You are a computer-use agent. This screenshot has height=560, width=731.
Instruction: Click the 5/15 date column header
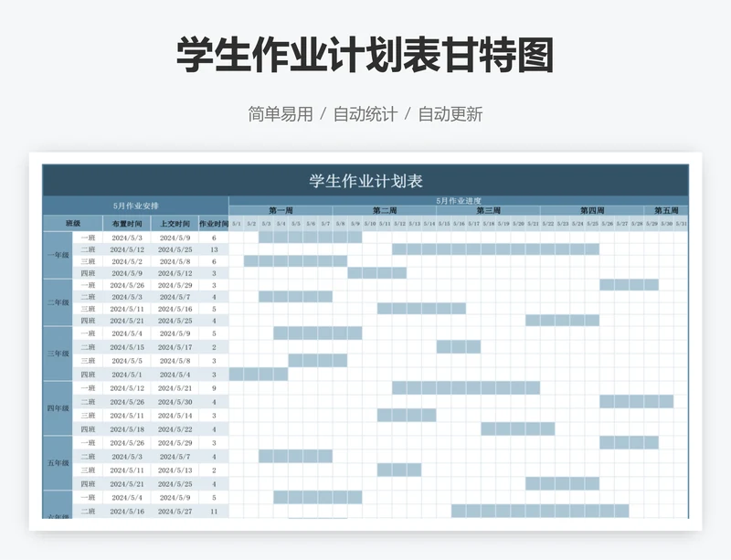pos(444,223)
